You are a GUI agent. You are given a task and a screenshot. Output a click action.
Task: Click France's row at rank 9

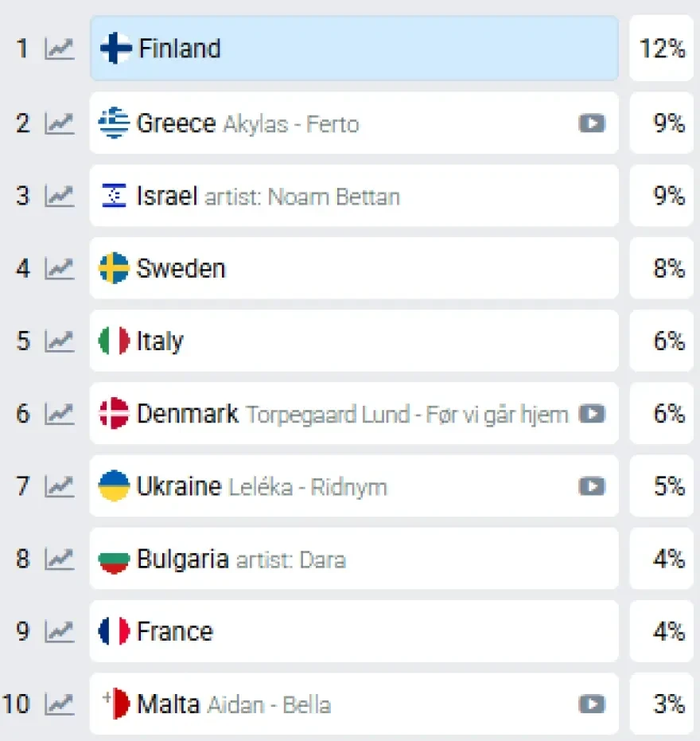tap(354, 631)
